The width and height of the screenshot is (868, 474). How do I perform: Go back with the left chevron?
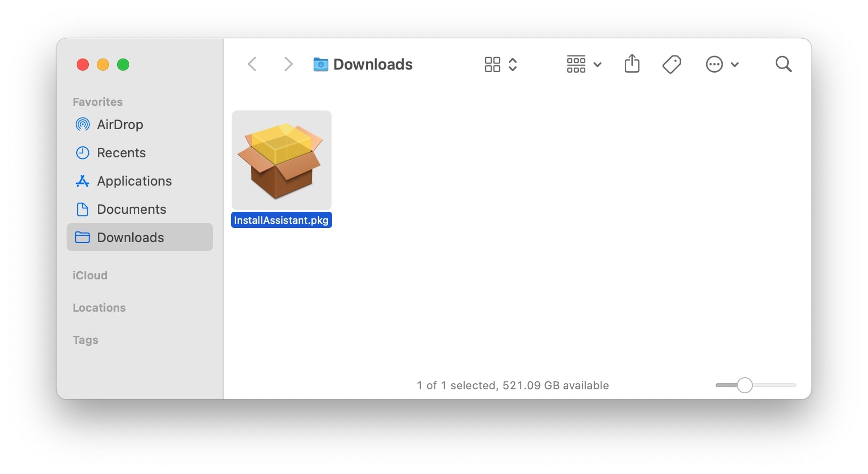pos(252,65)
